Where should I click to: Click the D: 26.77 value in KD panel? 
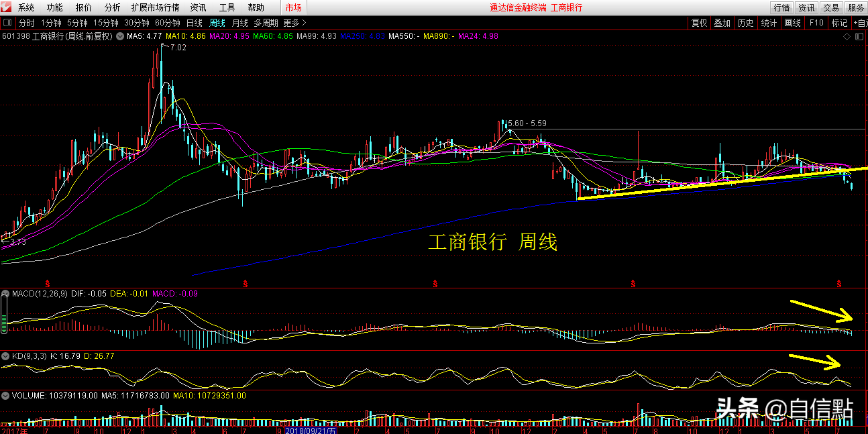tap(101, 356)
